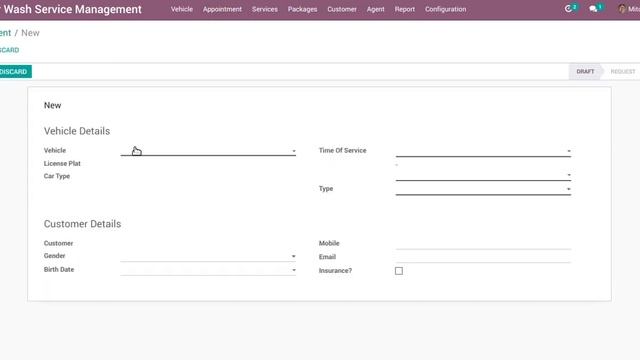640x360 pixels.
Task: Click the License Plat label
Action: [x=62, y=163]
